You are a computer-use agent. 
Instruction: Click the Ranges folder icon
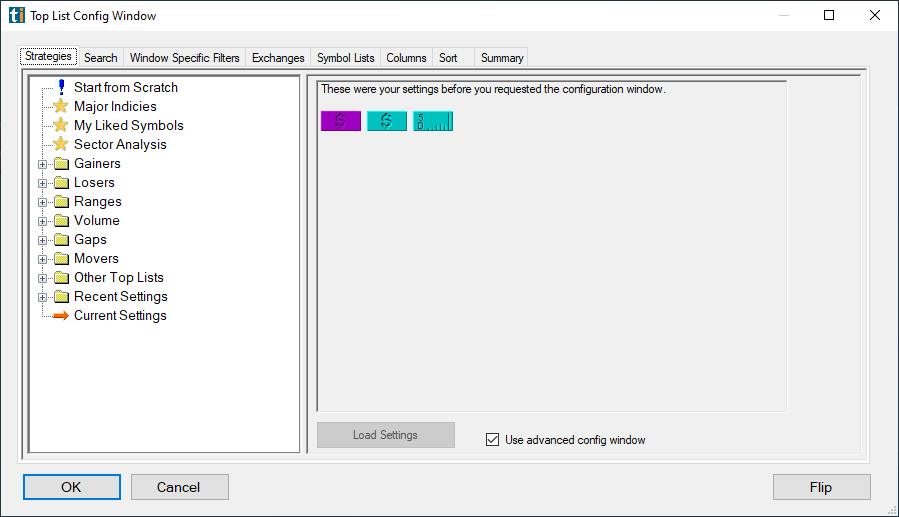click(61, 202)
